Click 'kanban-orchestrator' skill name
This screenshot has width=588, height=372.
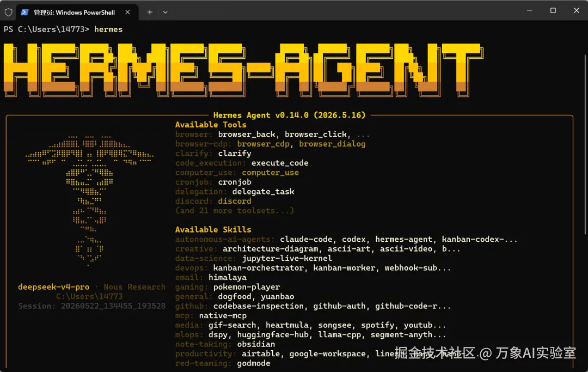coord(259,268)
